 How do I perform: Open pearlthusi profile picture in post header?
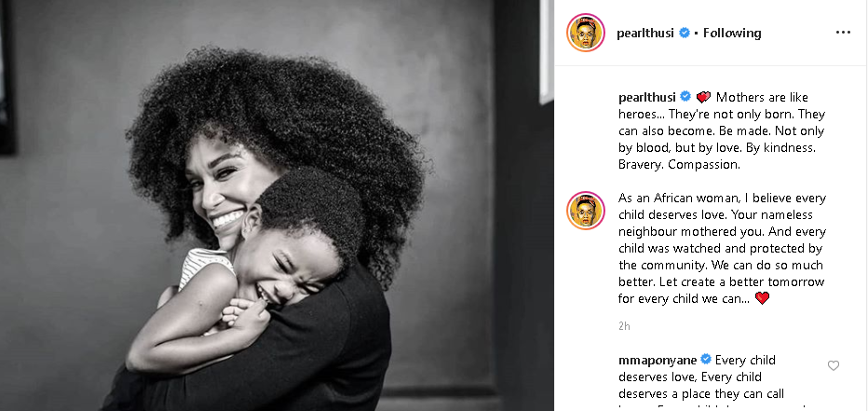tap(586, 33)
